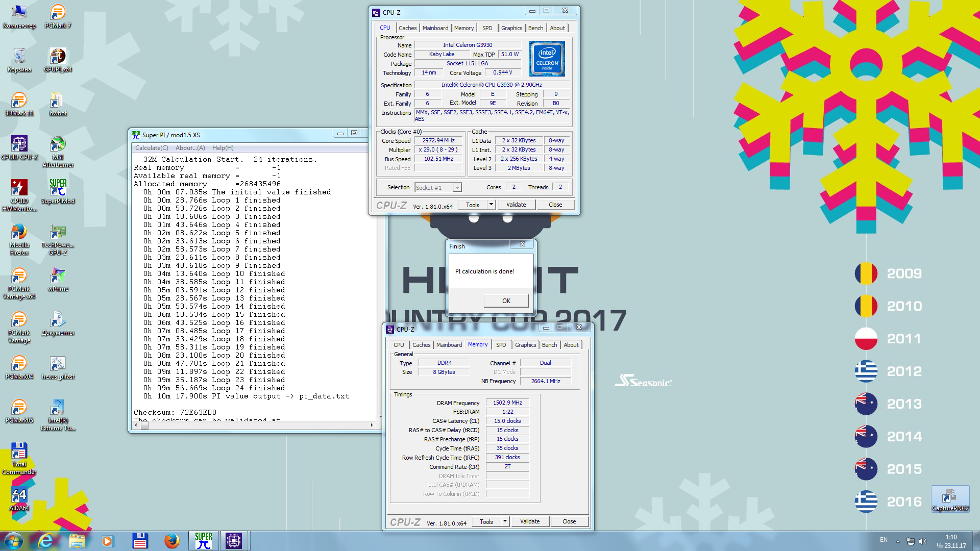Open Windows Explorer from the taskbar

[x=77, y=541]
